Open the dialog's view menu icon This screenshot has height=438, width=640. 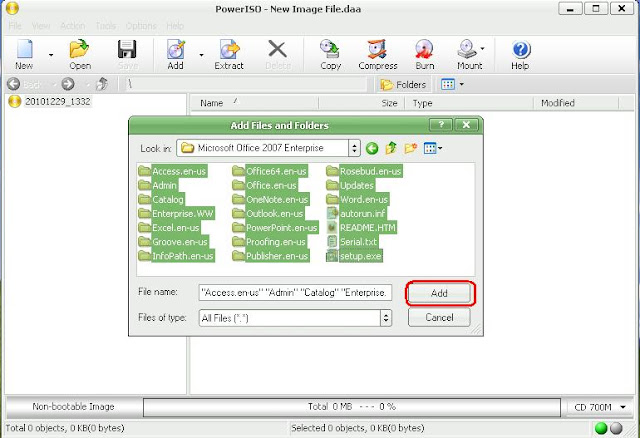click(x=433, y=148)
